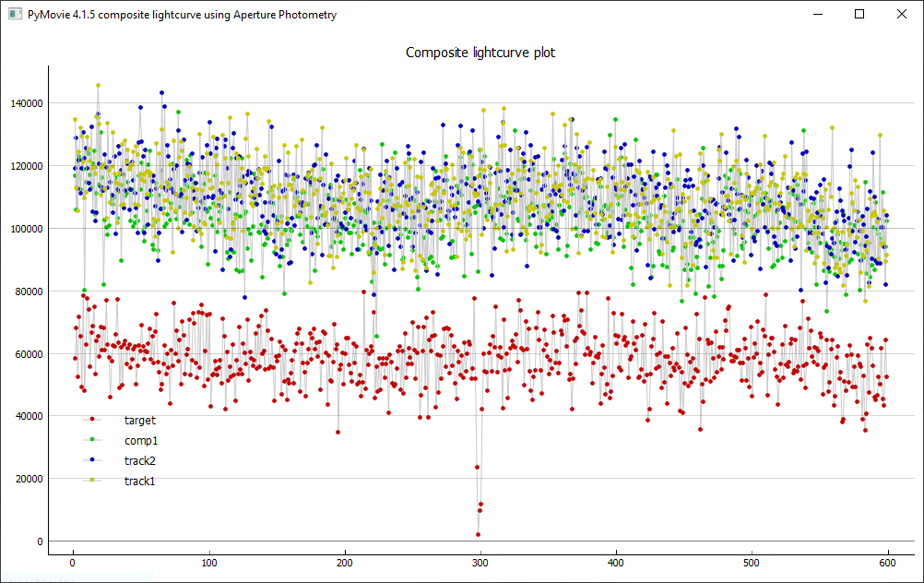Click the red target legend marker
This screenshot has height=583, width=924.
tap(92, 420)
